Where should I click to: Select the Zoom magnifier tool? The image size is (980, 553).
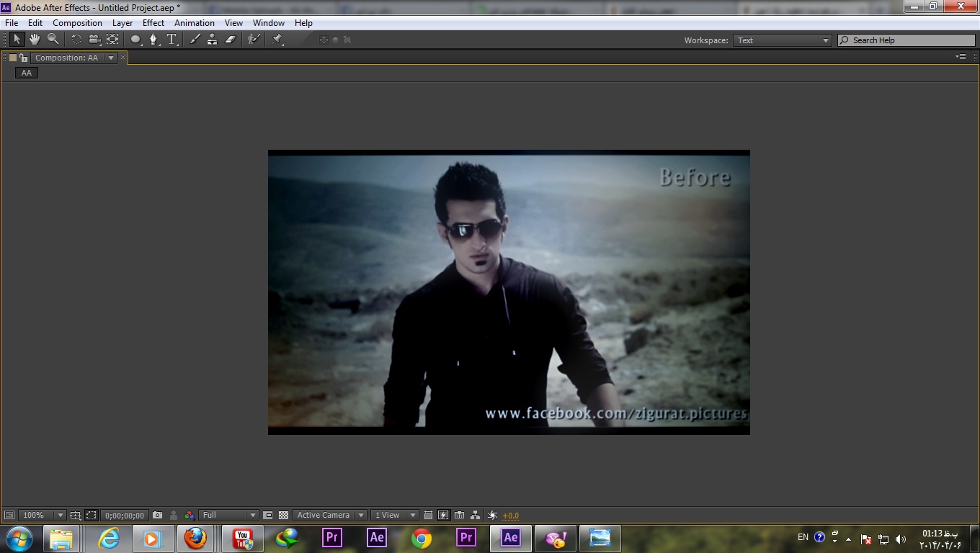click(x=53, y=40)
